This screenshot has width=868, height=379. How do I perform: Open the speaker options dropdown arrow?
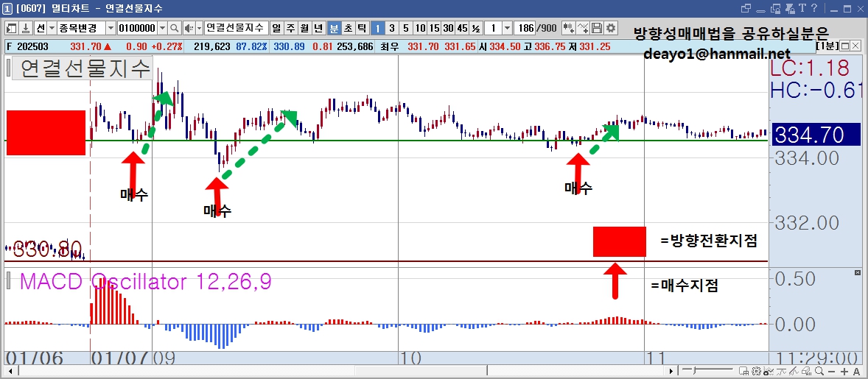click(199, 28)
